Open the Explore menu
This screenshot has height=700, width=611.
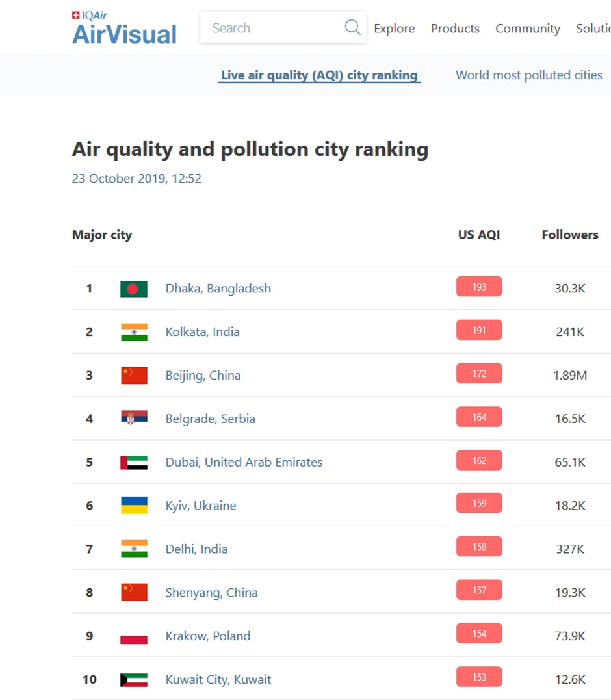pyautogui.click(x=394, y=29)
